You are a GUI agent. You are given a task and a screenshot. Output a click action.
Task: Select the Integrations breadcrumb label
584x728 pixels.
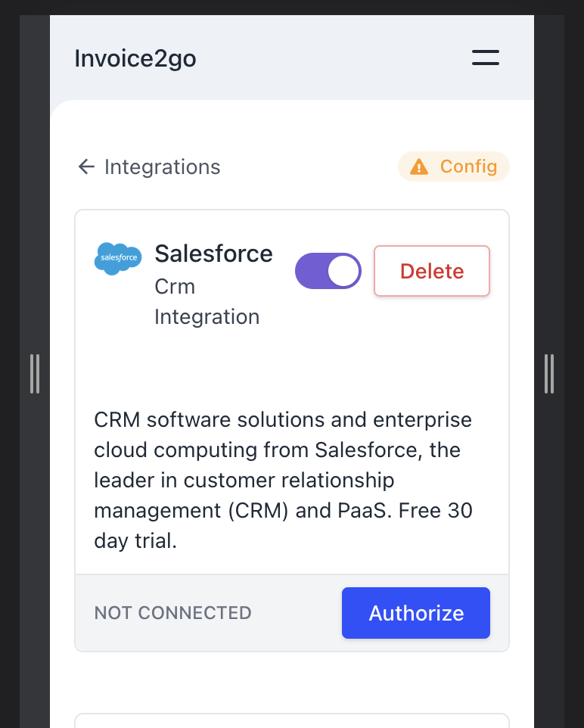[x=162, y=166]
